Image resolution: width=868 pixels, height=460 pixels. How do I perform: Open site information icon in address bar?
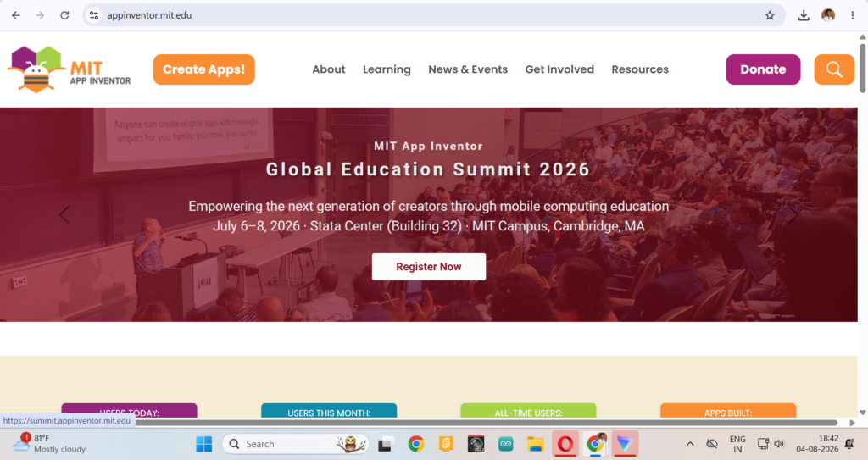(94, 15)
